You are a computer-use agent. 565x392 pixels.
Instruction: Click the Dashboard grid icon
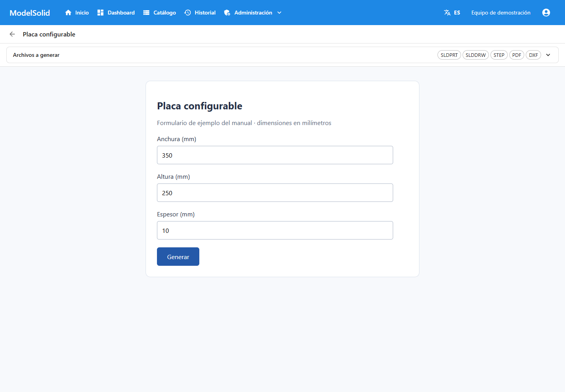click(x=100, y=13)
